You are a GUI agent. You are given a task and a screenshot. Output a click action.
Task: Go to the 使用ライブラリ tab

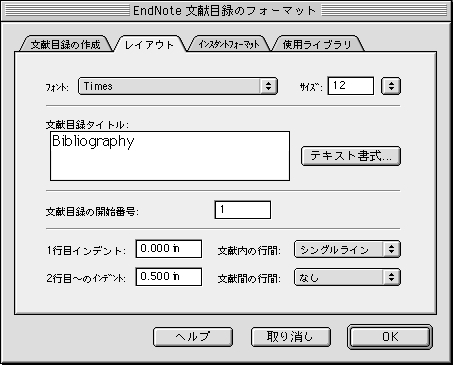317,44
